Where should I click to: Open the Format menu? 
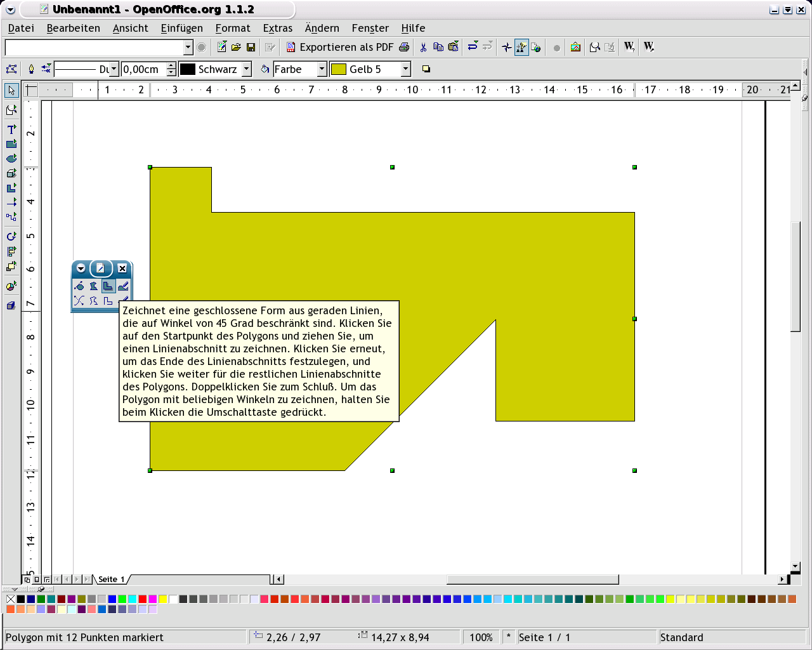pyautogui.click(x=233, y=28)
